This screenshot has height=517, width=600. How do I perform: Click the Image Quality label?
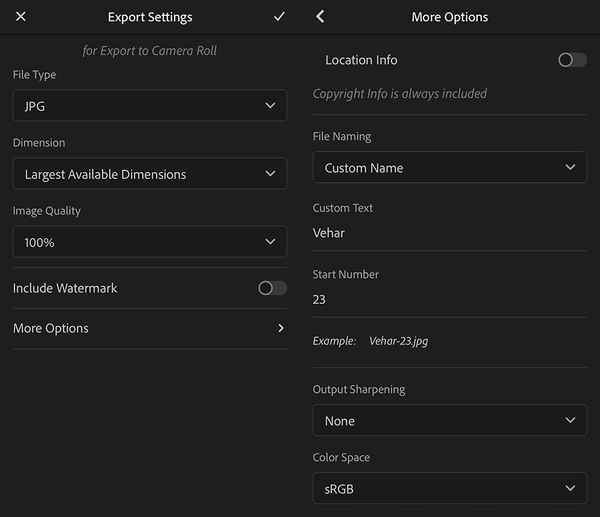pos(47,211)
